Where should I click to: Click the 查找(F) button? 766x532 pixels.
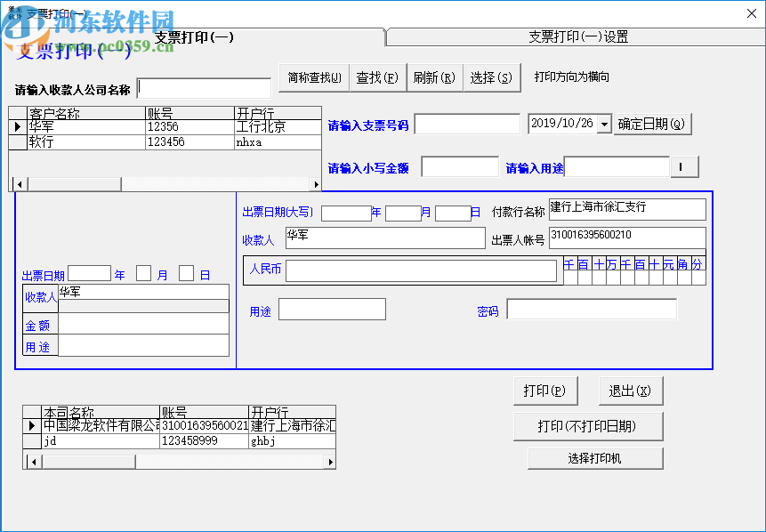click(x=374, y=77)
